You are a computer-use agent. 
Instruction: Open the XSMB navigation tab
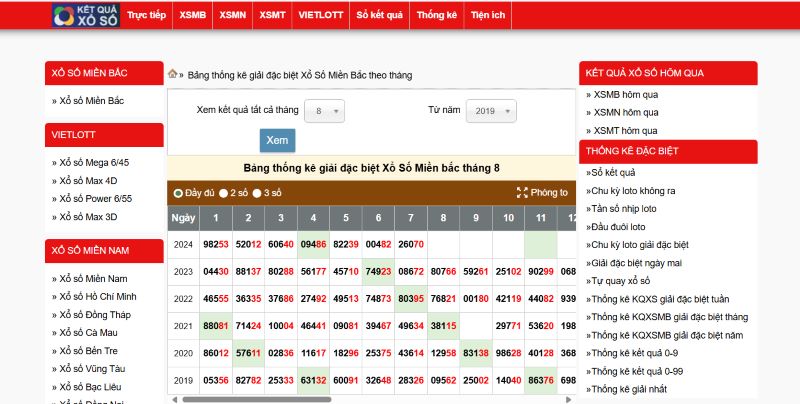(192, 16)
